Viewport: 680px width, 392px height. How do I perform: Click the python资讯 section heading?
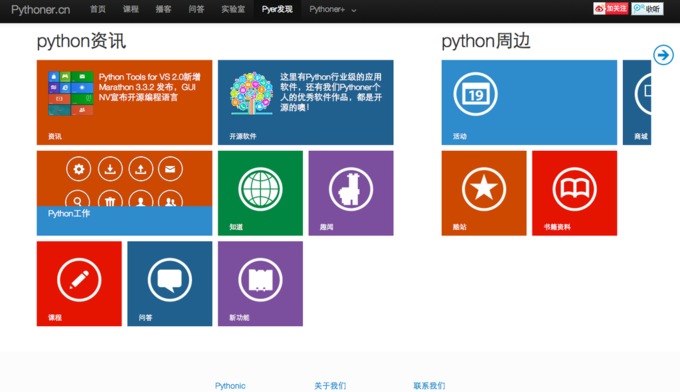(81, 41)
